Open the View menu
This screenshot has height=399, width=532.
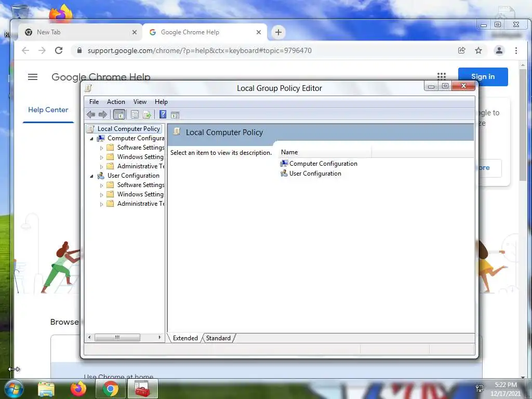(140, 102)
